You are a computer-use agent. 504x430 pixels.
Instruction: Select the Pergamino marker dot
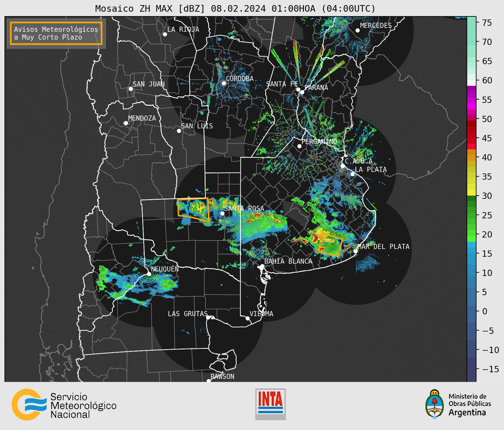(x=299, y=146)
